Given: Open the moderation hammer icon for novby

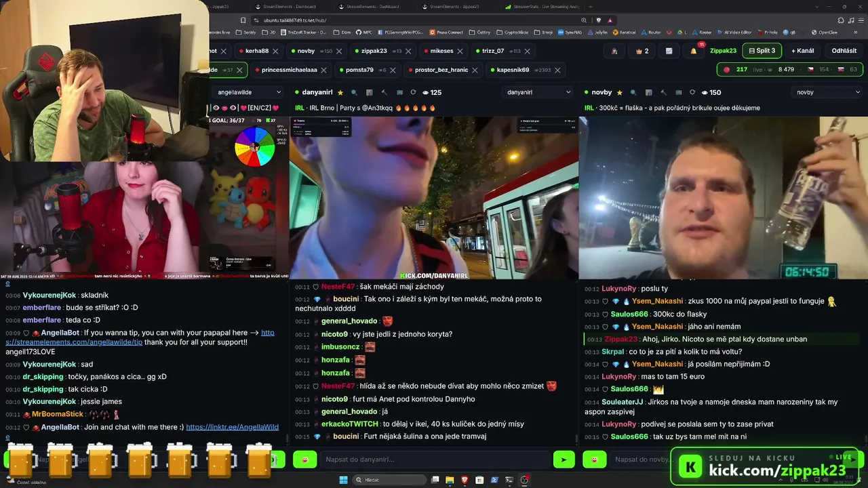Looking at the screenshot, I should point(663,92).
